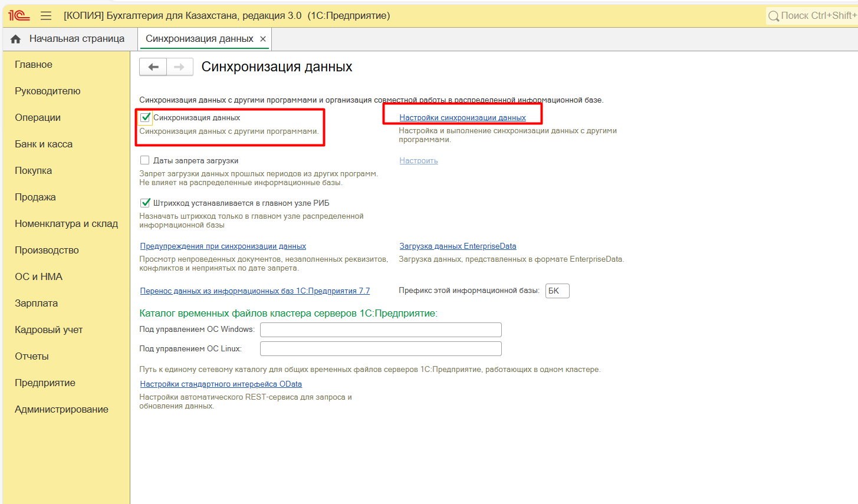Go forward using the right arrow

click(x=179, y=67)
